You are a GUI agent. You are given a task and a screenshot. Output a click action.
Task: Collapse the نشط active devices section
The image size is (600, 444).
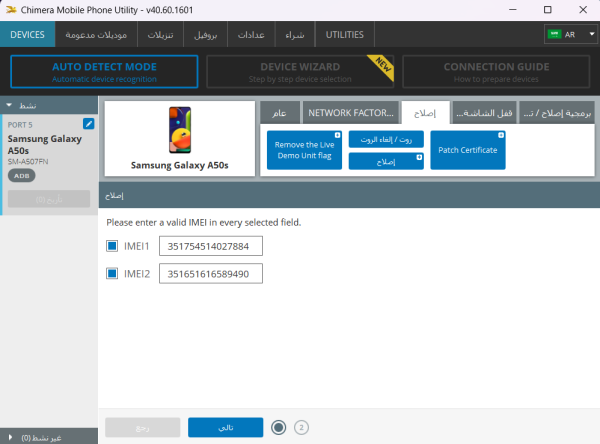pos(49,105)
